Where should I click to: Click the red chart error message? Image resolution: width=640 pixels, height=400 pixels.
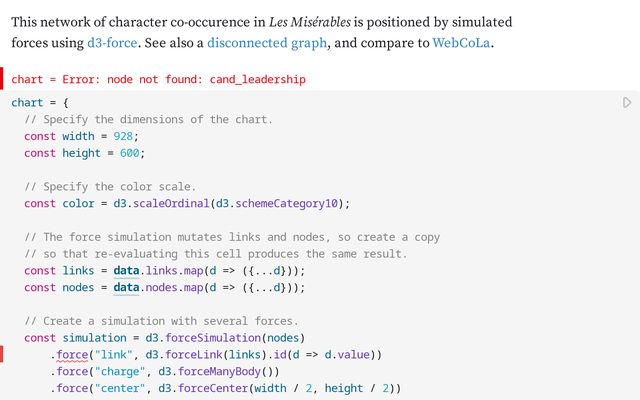click(x=158, y=79)
